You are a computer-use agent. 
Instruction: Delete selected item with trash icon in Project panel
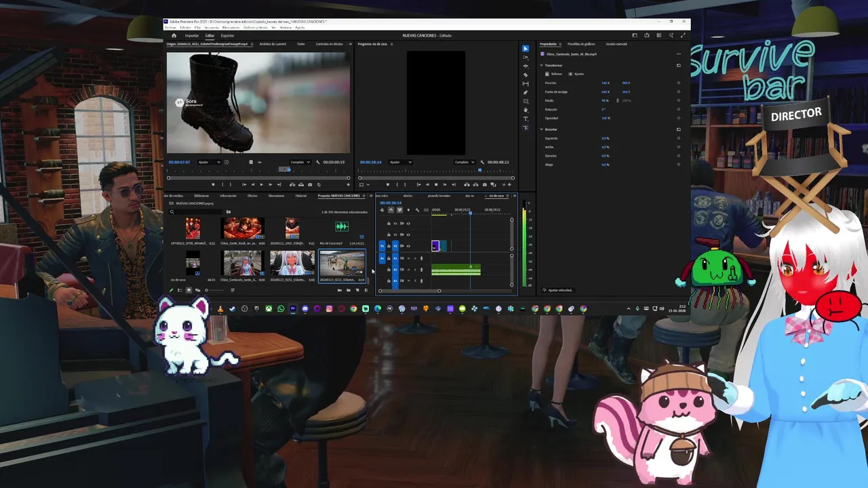pyautogui.click(x=366, y=290)
